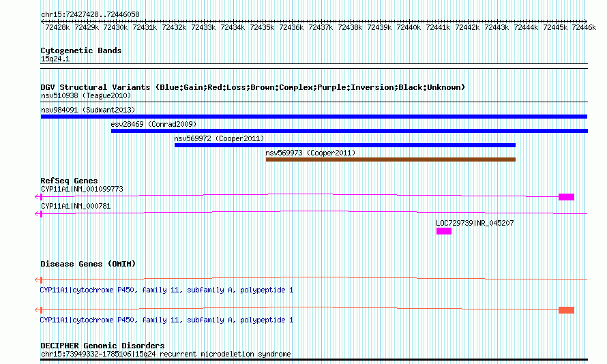This screenshot has width=607, height=364.
Task: Open the RefSeq Genes track heading
Action: [x=69, y=181]
